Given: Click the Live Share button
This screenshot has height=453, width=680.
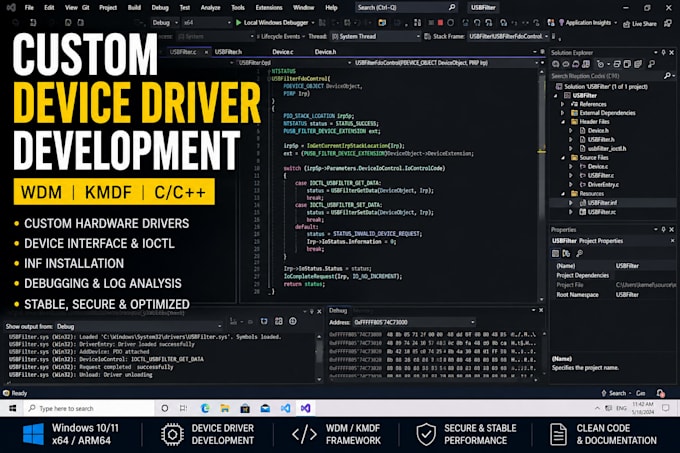Looking at the screenshot, I should pyautogui.click(x=640, y=24).
